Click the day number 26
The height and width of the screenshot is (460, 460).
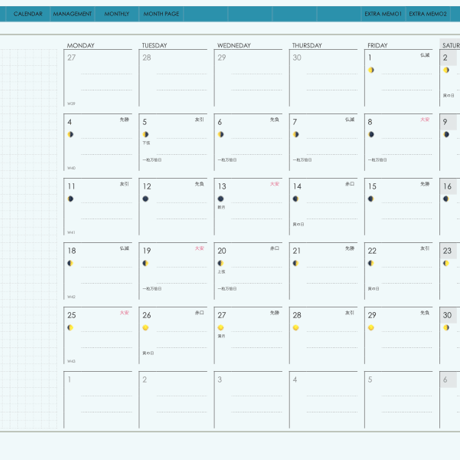[x=147, y=315]
